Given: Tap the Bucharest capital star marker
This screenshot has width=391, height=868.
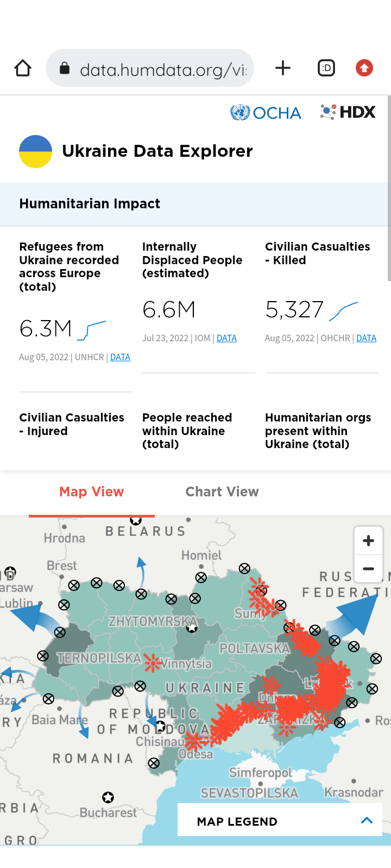Looking at the screenshot, I should (108, 797).
